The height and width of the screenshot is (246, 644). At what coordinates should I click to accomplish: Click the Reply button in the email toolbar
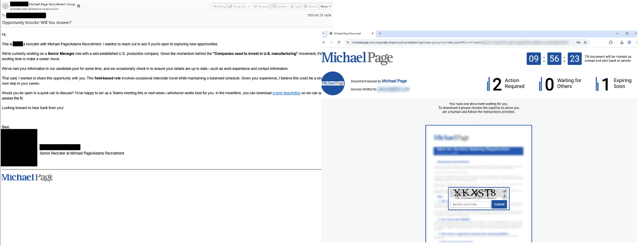pyautogui.click(x=219, y=6)
